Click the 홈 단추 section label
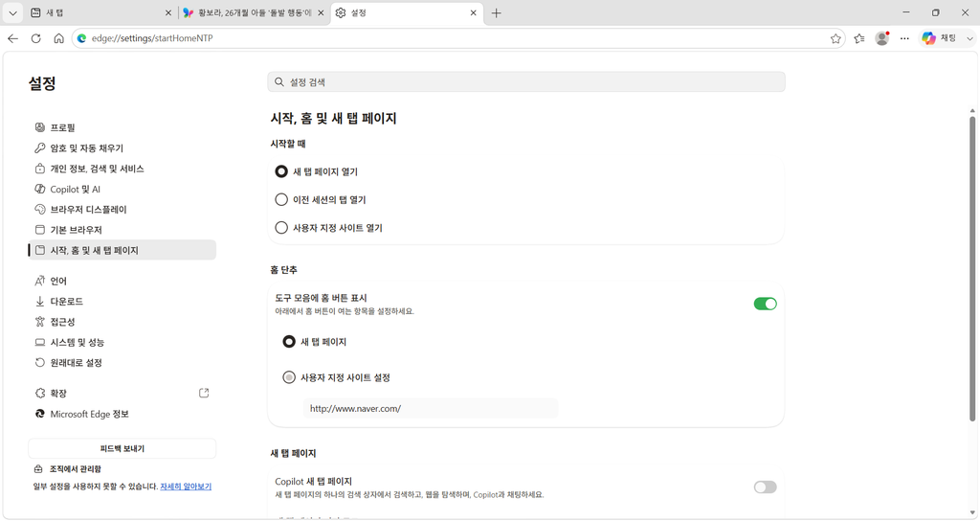Viewport: 980px width, 521px height. click(x=283, y=270)
